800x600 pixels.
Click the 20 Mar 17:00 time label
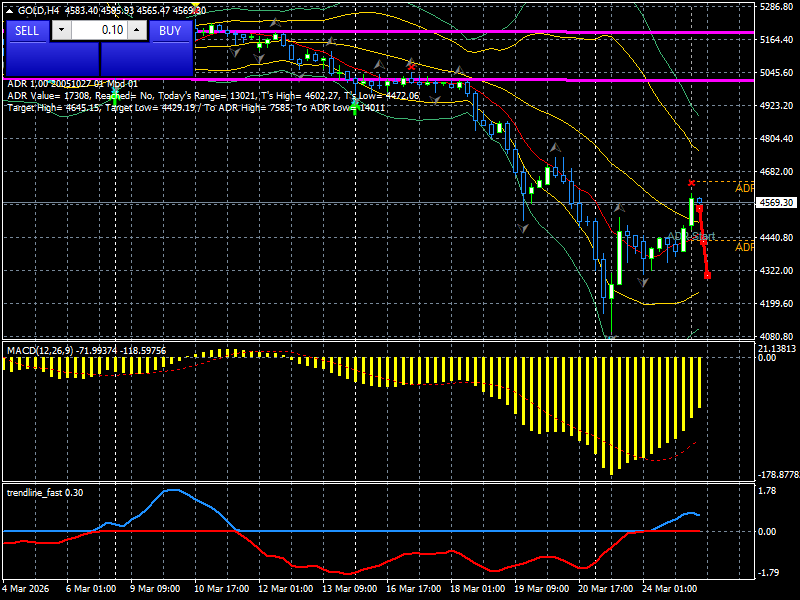(605, 588)
